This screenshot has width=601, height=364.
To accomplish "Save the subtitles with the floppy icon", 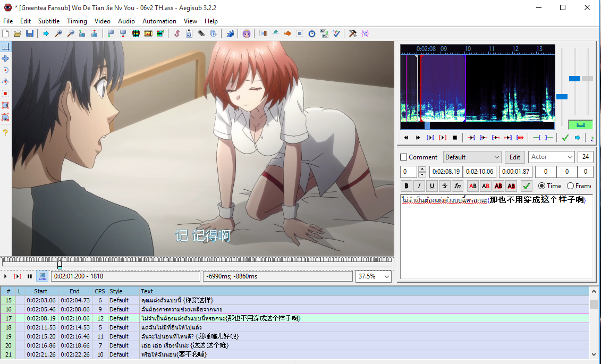I will (30, 33).
